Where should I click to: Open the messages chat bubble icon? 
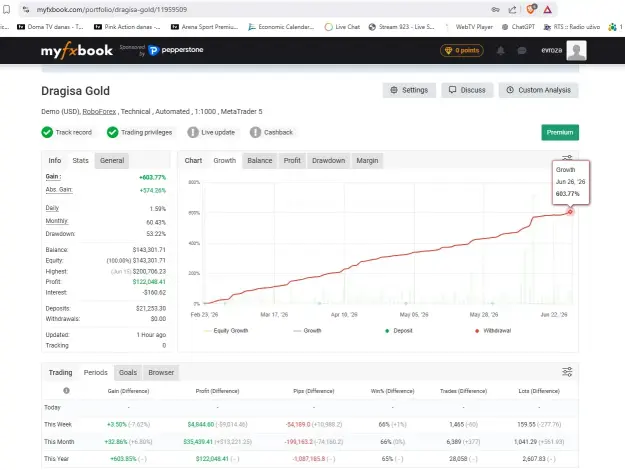pyautogui.click(x=522, y=51)
